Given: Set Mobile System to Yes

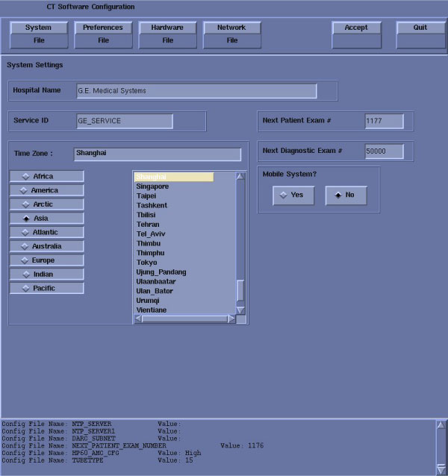Looking at the screenshot, I should pyautogui.click(x=293, y=195).
